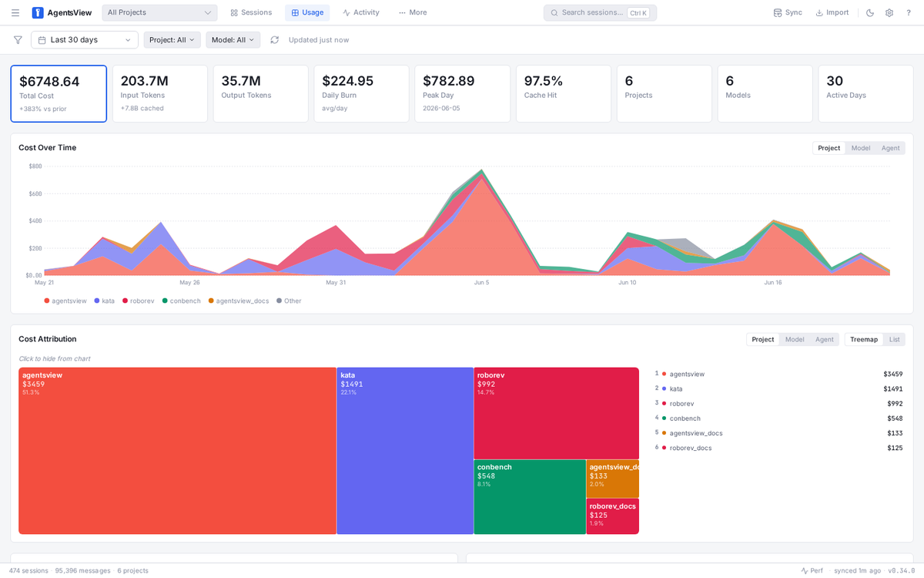This screenshot has height=578, width=924.
Task: Open the hamburger sidebar menu
Action: pos(15,12)
